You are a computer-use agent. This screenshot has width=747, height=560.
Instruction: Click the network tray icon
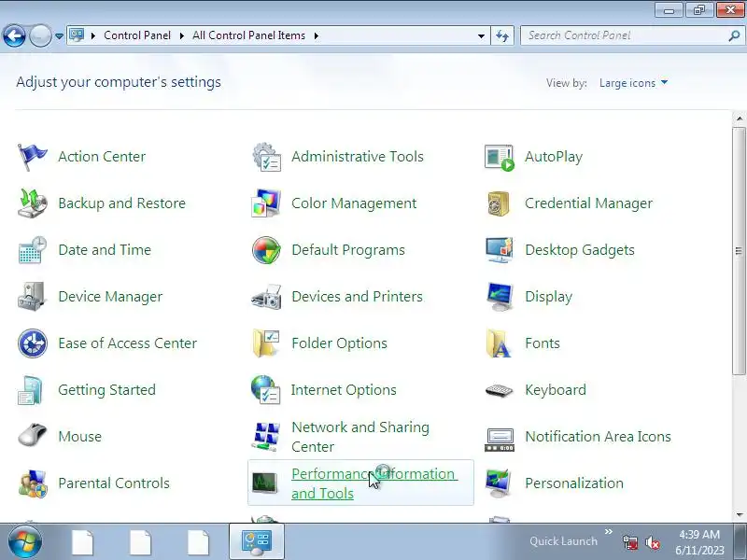pyautogui.click(x=630, y=542)
